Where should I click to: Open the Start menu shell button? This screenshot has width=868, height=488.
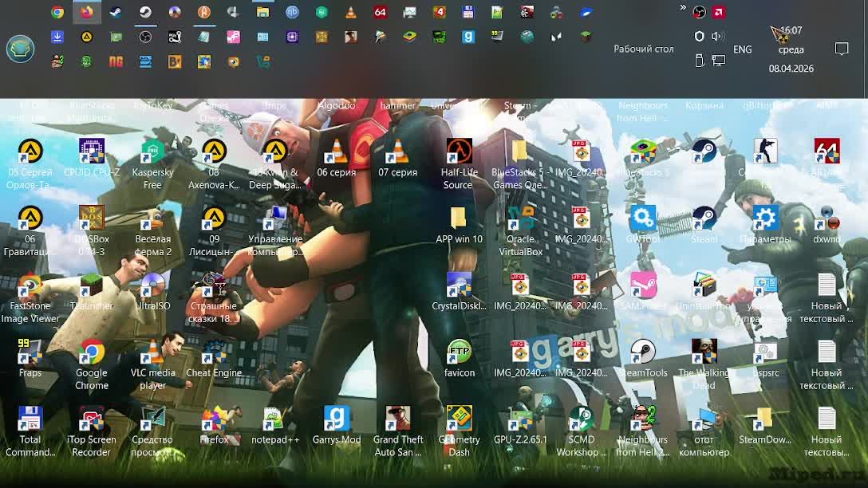(x=21, y=49)
